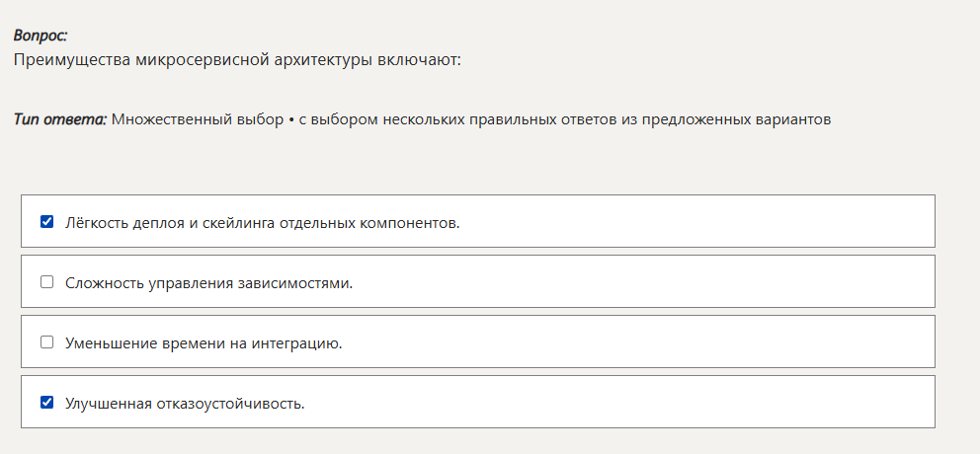Click empty space in the first answer option box
980x454 pixels.
point(692,221)
